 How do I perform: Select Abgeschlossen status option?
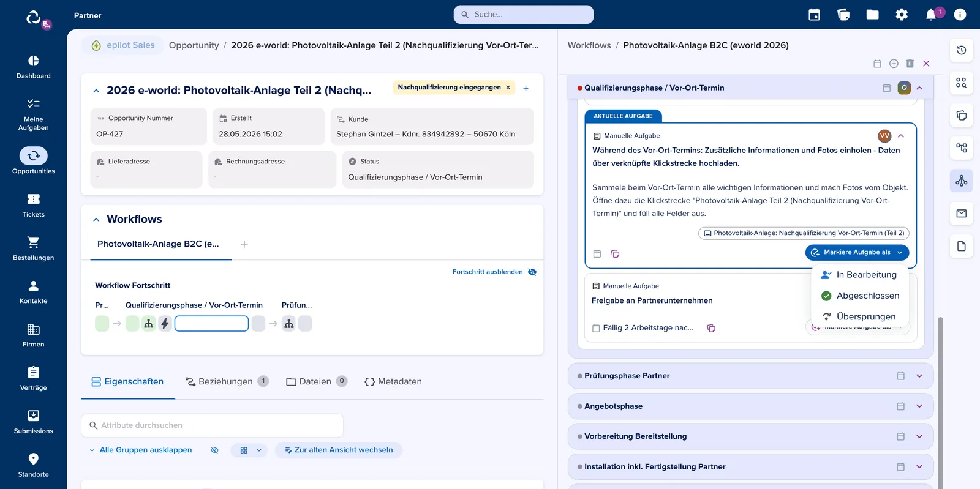pyautogui.click(x=859, y=296)
